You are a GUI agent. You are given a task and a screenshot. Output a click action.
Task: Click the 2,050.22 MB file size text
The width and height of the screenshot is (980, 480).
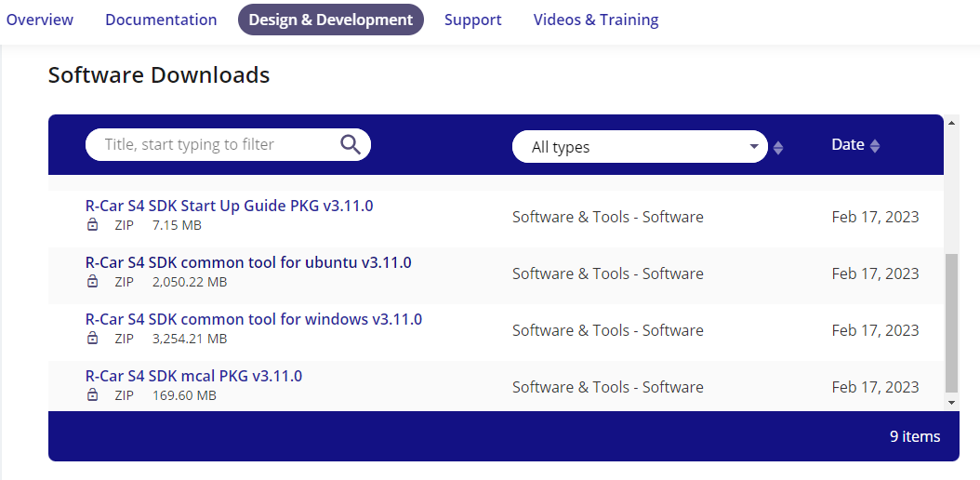pyautogui.click(x=190, y=282)
